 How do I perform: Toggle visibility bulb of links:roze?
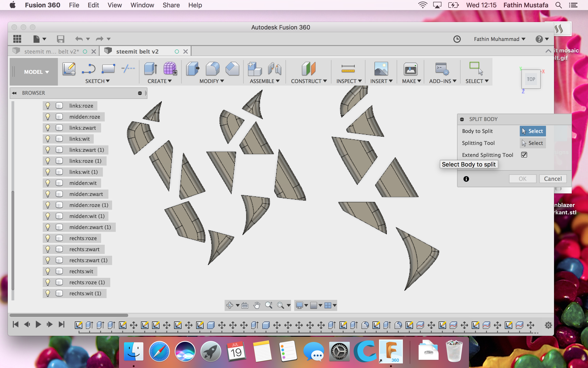[48, 106]
